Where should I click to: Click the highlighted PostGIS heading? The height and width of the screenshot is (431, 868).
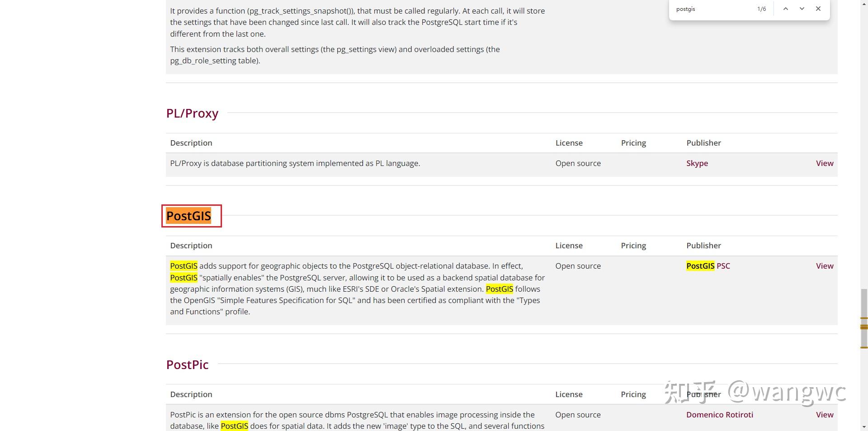(189, 216)
